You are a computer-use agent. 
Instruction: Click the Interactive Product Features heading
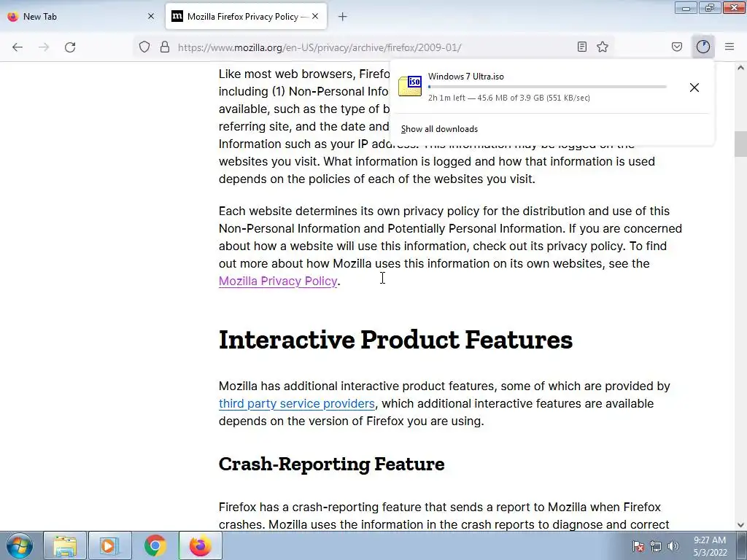[x=395, y=340]
